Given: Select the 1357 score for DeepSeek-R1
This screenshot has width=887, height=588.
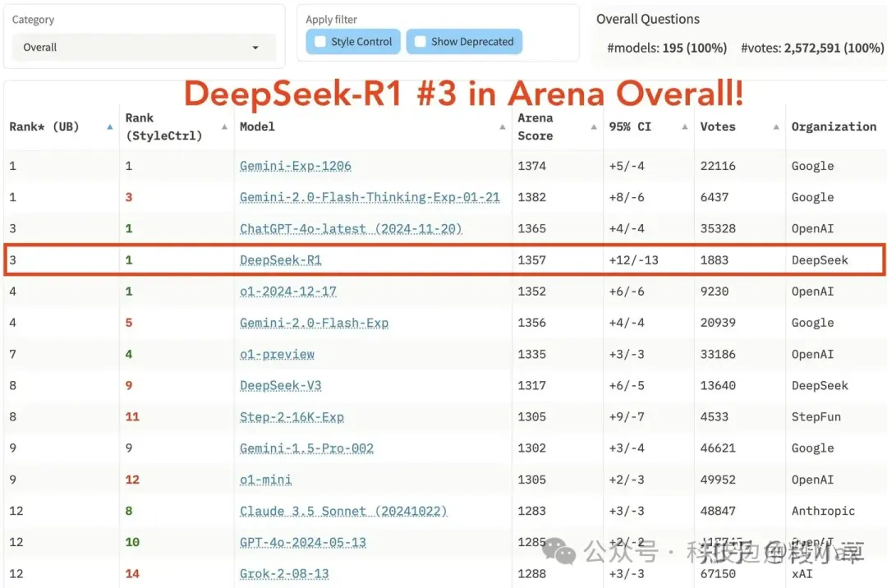Looking at the screenshot, I should point(531,260).
